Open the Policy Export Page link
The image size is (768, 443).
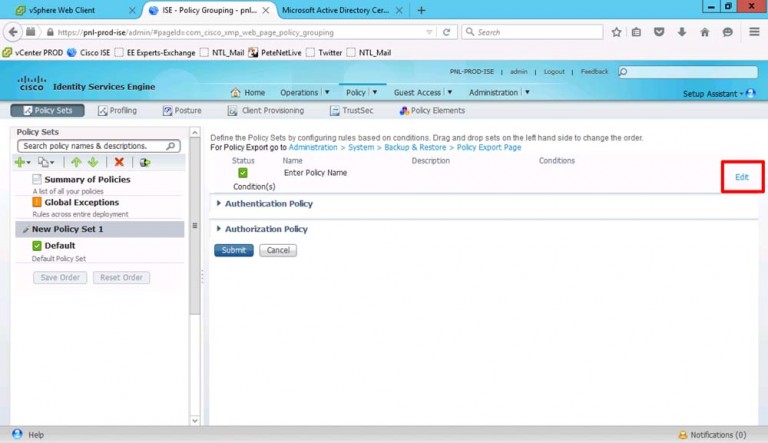(x=489, y=148)
